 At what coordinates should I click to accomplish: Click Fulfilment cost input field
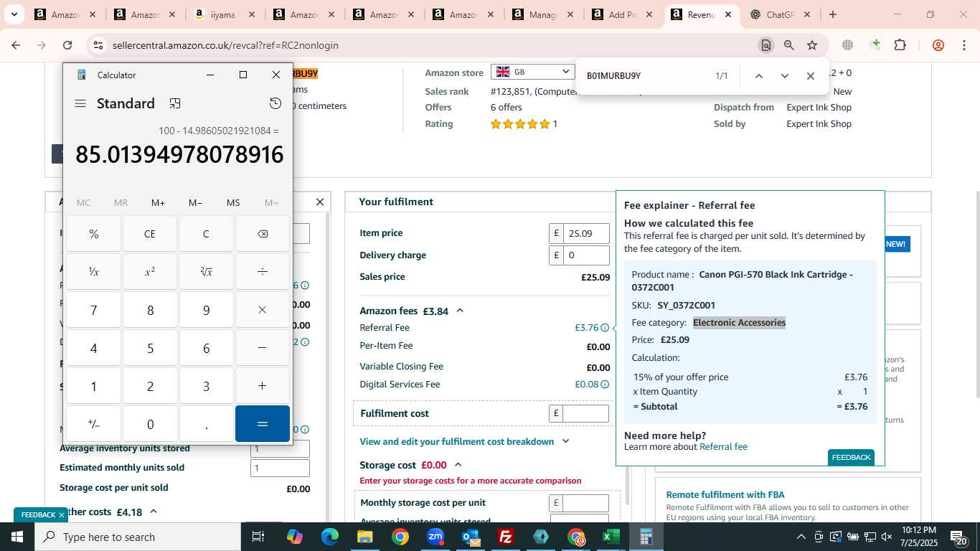click(x=586, y=413)
